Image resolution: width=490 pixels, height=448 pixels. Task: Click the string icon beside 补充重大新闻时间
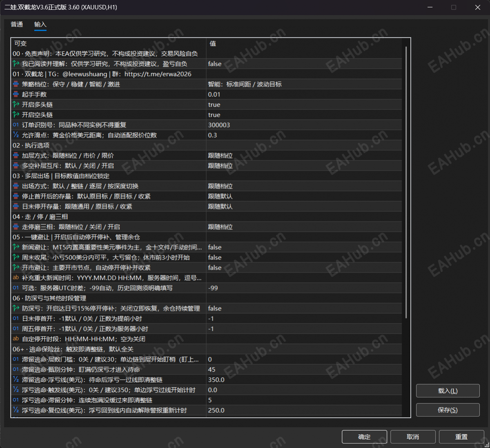16,278
